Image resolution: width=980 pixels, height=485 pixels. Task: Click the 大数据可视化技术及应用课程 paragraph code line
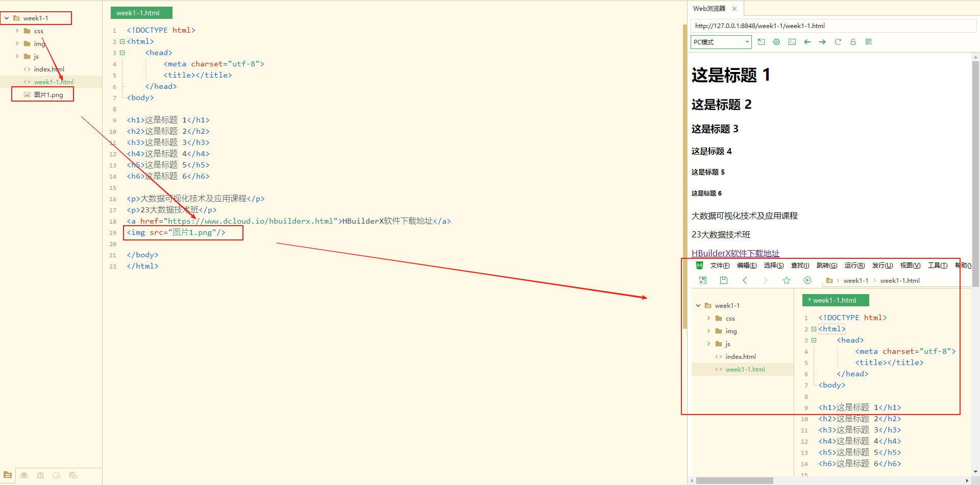(x=195, y=199)
